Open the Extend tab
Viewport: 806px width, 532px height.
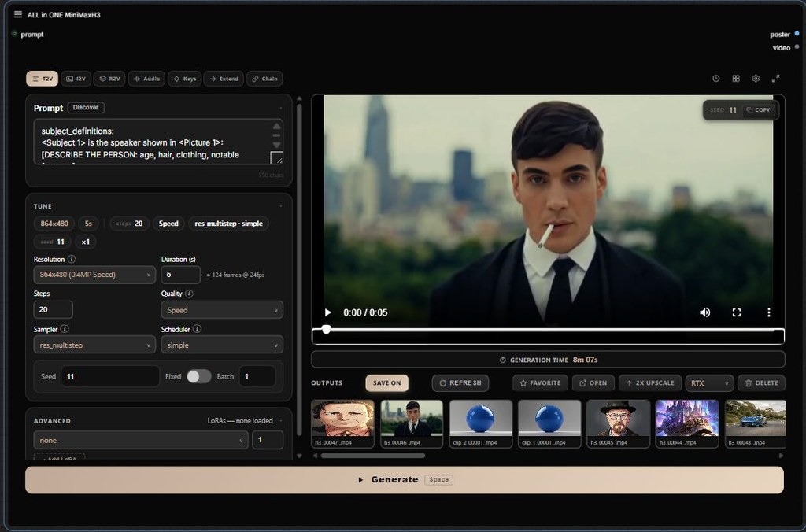click(x=224, y=79)
